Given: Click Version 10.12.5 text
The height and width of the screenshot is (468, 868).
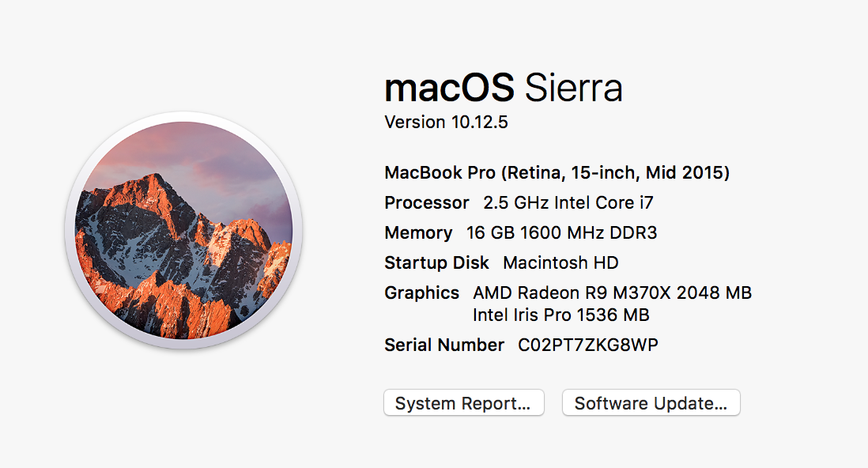Looking at the screenshot, I should 446,122.
